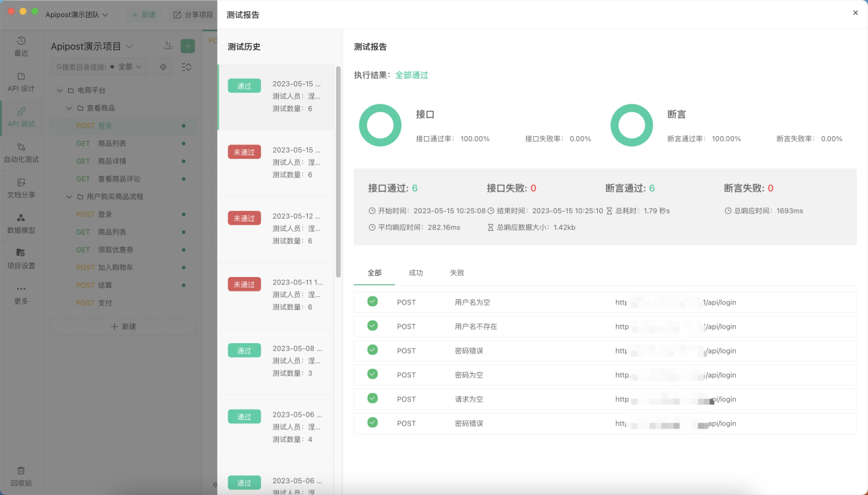Click the 测试数量: 3 history entry text
The image size is (868, 495).
point(292,373)
